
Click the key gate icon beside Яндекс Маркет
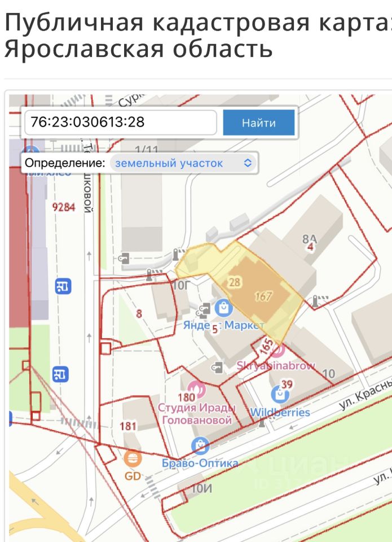(204, 310)
